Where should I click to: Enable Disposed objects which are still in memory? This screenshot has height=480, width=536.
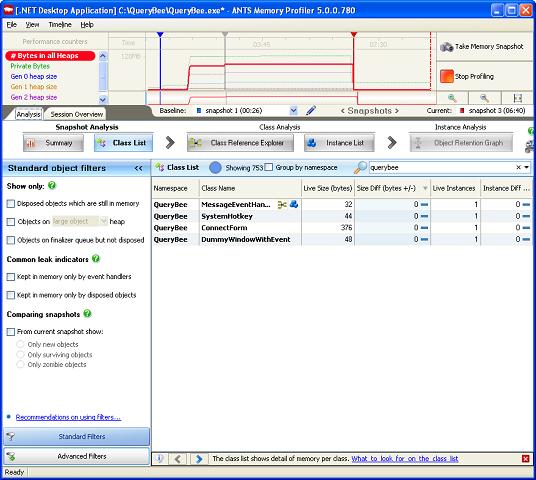pyautogui.click(x=11, y=204)
